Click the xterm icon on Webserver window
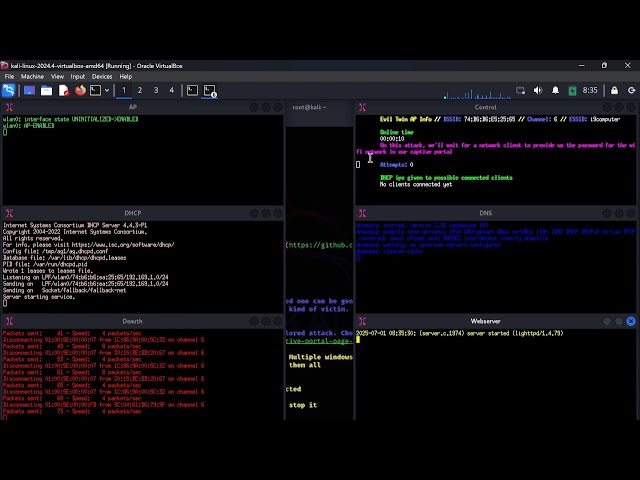 362,321
